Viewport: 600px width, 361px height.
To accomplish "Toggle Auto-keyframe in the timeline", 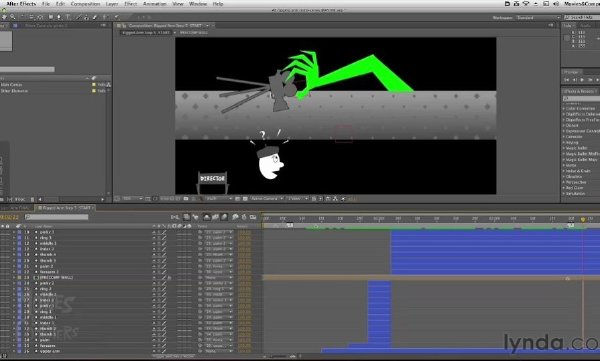I will coord(244,217).
